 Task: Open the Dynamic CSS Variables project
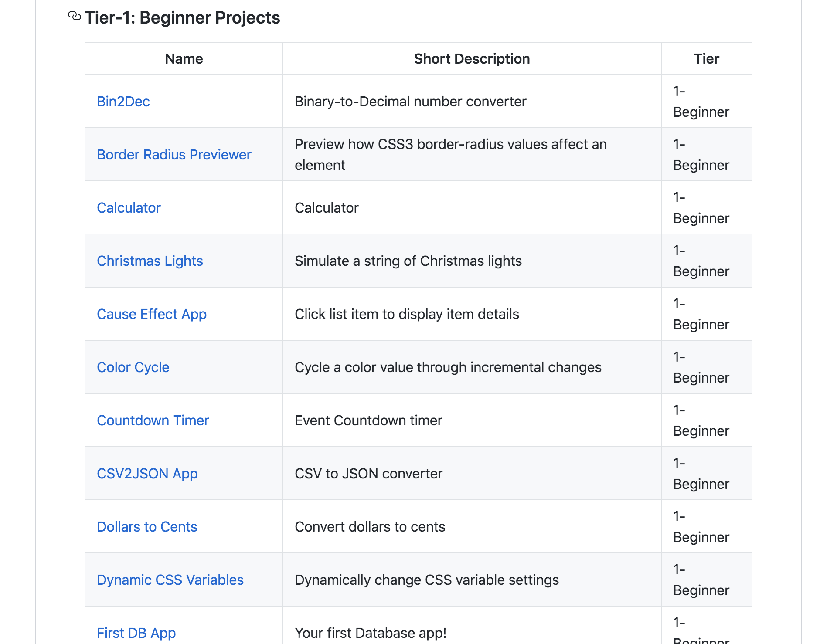coord(170,580)
